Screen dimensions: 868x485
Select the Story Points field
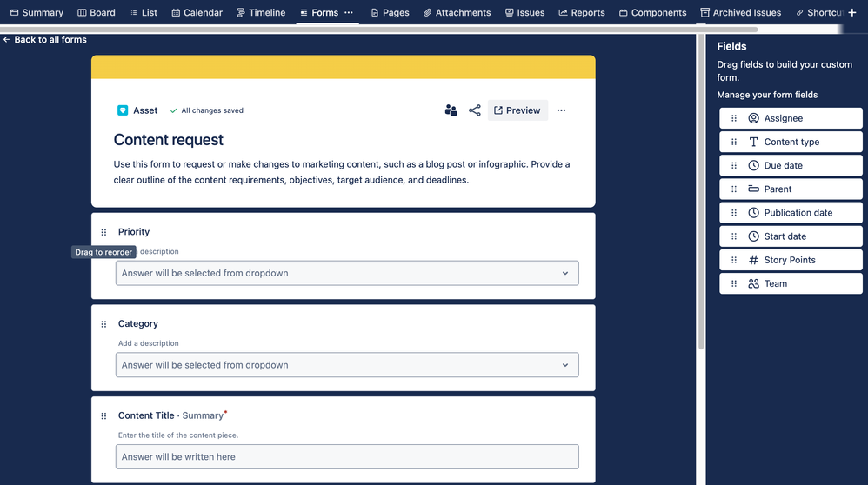(x=791, y=260)
